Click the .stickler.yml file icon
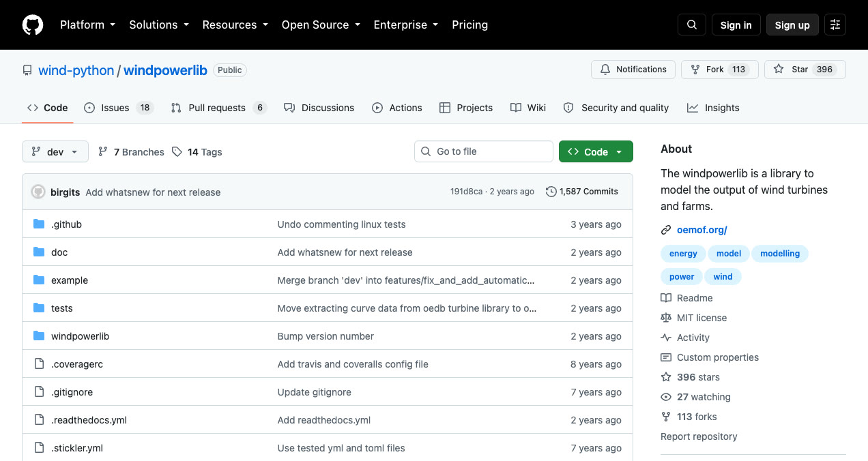 pos(39,448)
